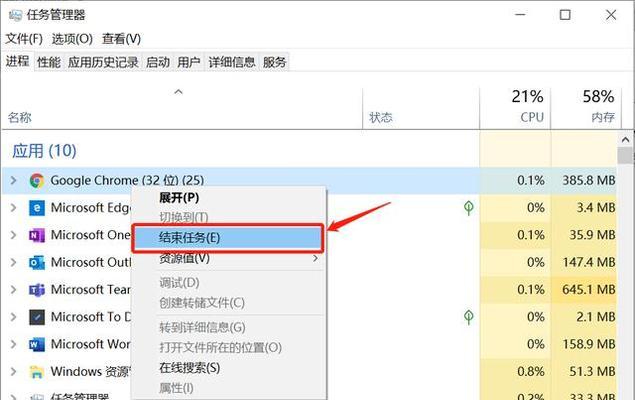The height and width of the screenshot is (400, 635).
Task: Switch to the 进程 tab
Action: [x=17, y=62]
